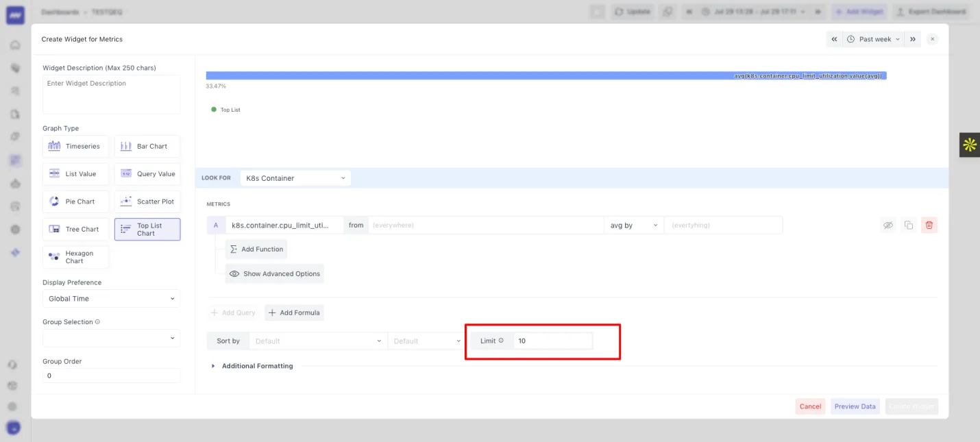Click the info icon beside Group Selection

point(97,321)
